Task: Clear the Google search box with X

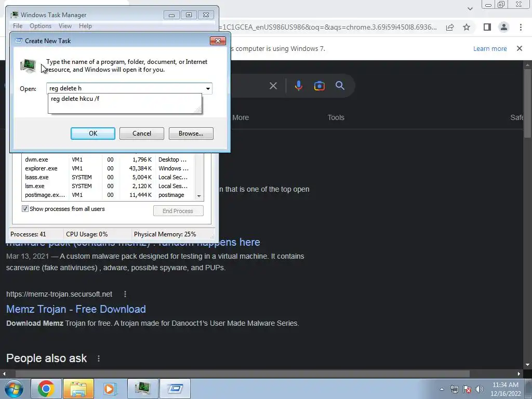Action: pos(273,86)
